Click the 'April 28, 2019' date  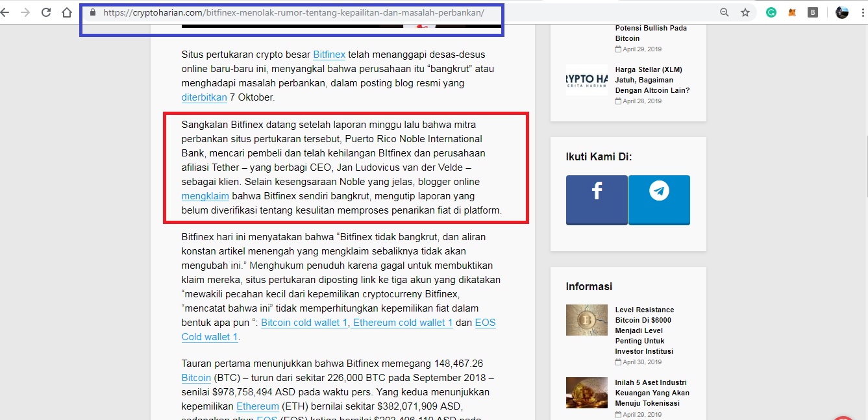[x=642, y=101]
